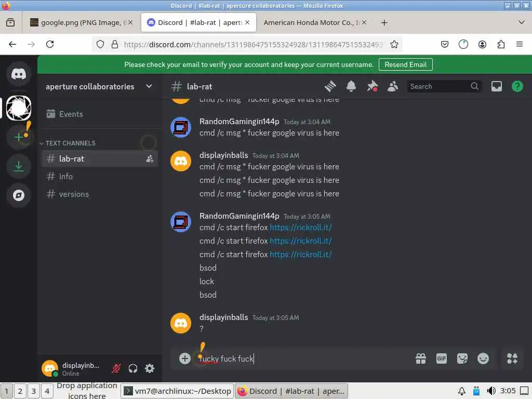The height and width of the screenshot is (399, 532).
Task: Select the info channel
Action: tap(100, 177)
